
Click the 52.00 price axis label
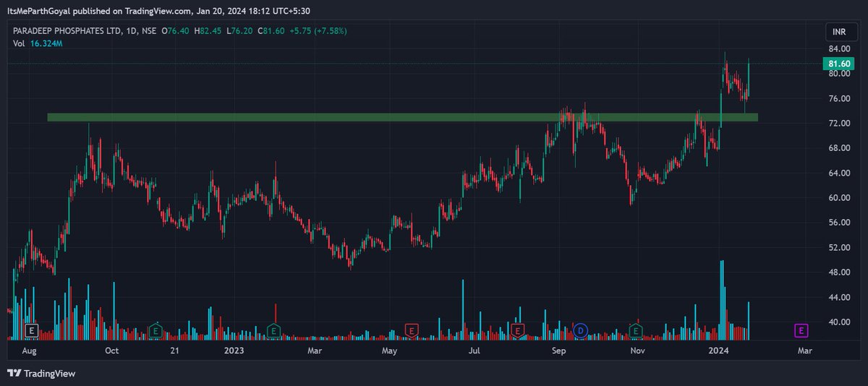(x=838, y=247)
